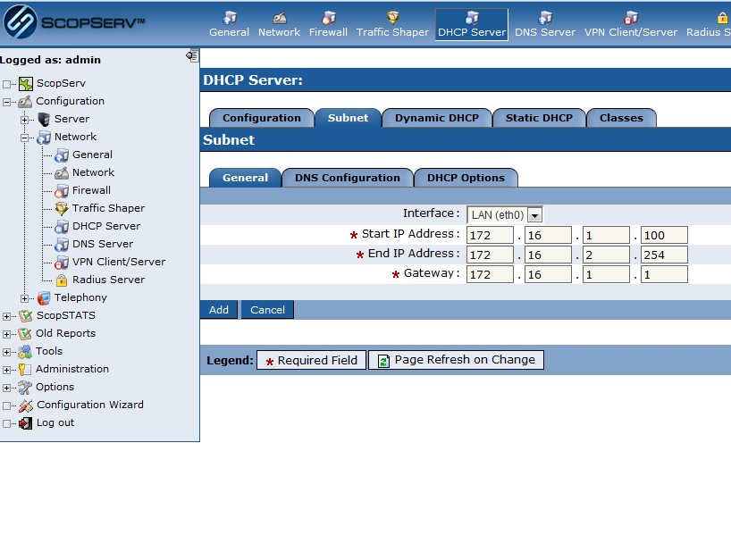Open General icon in top toolbar

pos(230,18)
